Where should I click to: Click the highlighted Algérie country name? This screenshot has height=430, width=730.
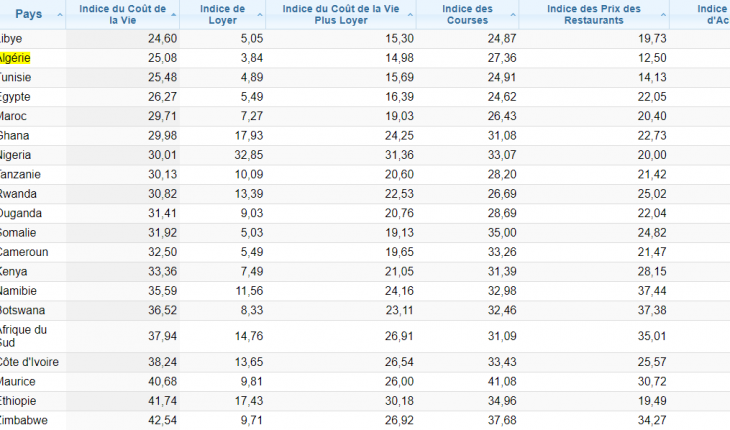tap(17, 58)
